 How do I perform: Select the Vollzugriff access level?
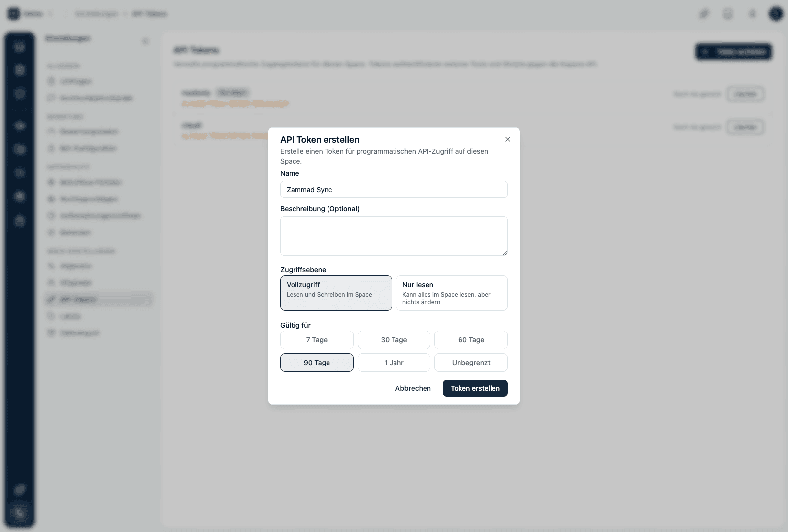pos(336,293)
